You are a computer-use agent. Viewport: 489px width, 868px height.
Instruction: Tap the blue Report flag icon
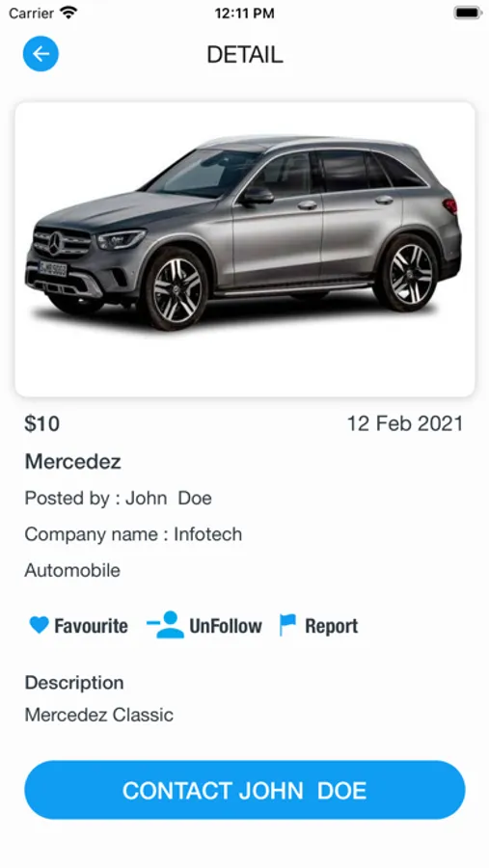click(x=287, y=625)
